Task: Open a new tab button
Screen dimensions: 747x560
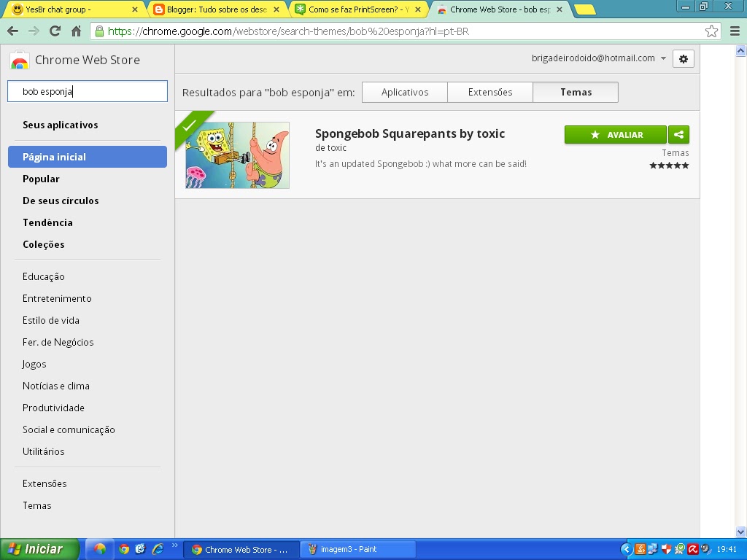Action: pyautogui.click(x=585, y=9)
